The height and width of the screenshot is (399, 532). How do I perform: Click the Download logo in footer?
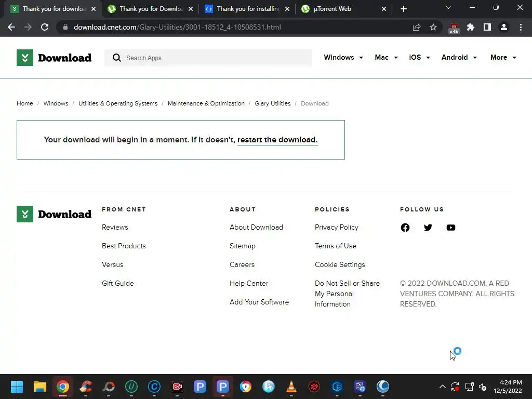tap(54, 214)
